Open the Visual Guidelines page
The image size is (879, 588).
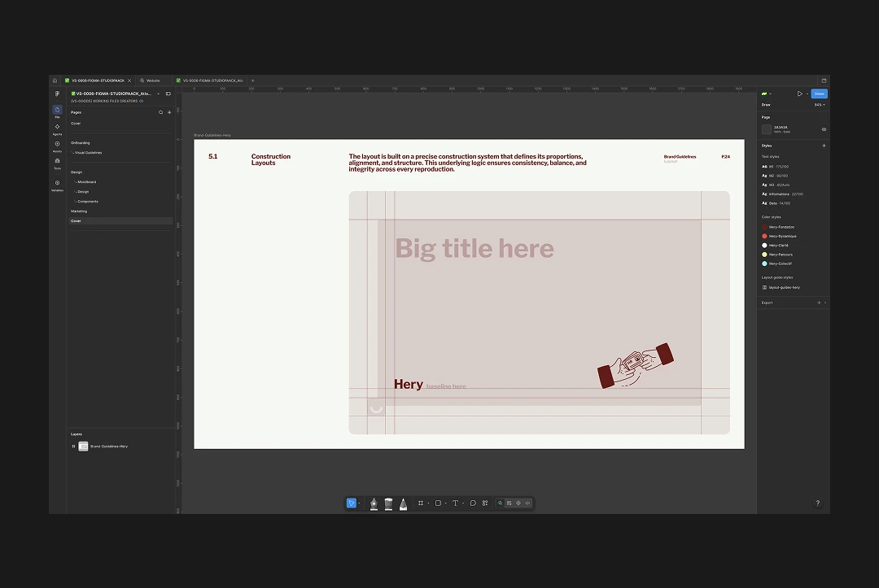tap(89, 153)
